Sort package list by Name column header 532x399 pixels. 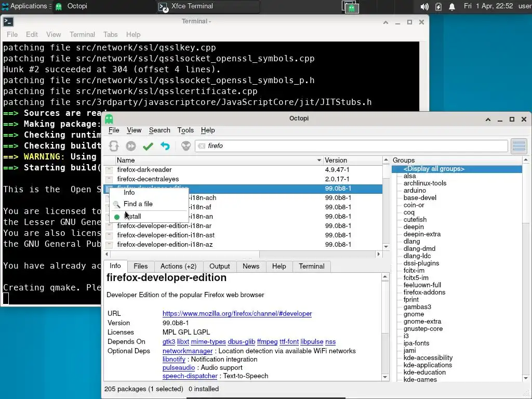[x=219, y=161]
